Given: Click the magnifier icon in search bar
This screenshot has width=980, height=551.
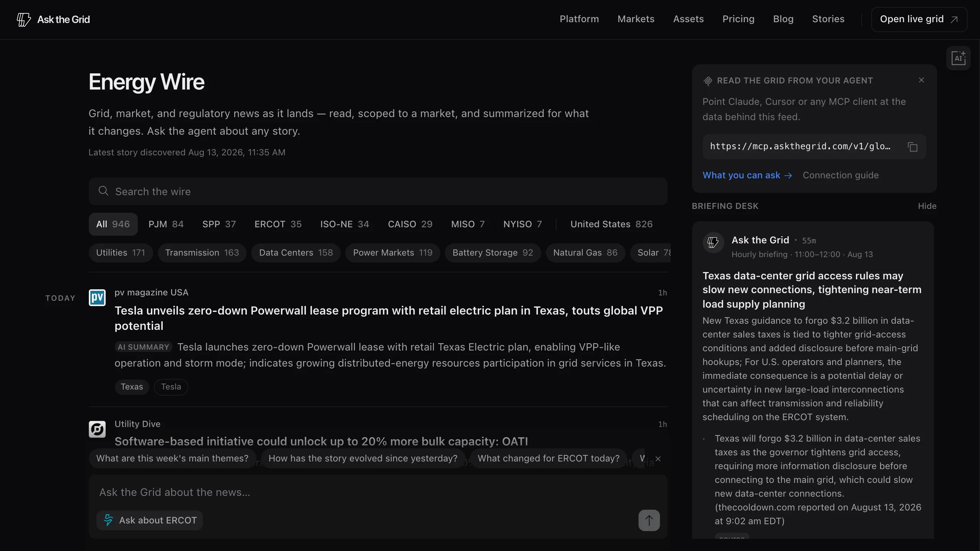Looking at the screenshot, I should (x=103, y=191).
